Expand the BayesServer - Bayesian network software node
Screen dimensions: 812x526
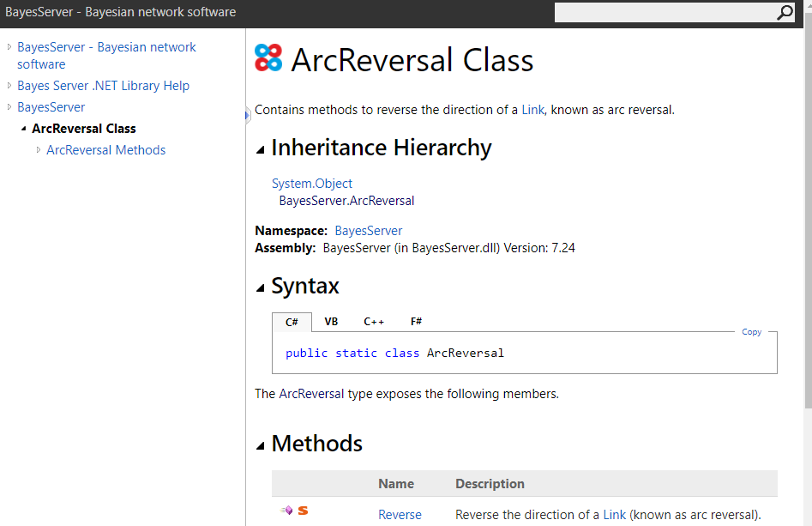coord(8,47)
